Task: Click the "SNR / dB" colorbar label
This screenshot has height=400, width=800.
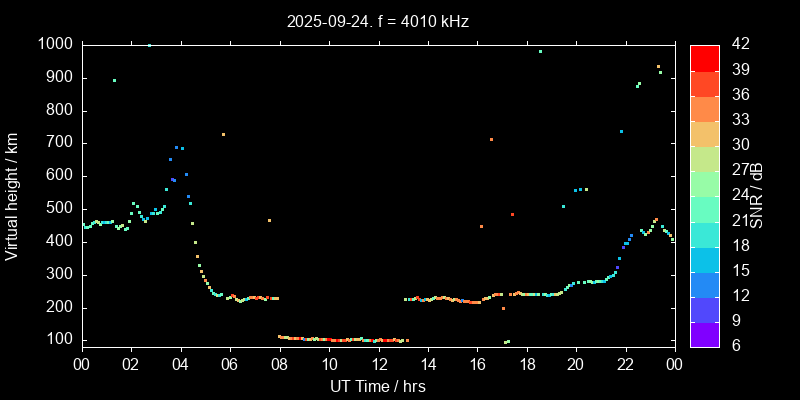Action: [759, 196]
